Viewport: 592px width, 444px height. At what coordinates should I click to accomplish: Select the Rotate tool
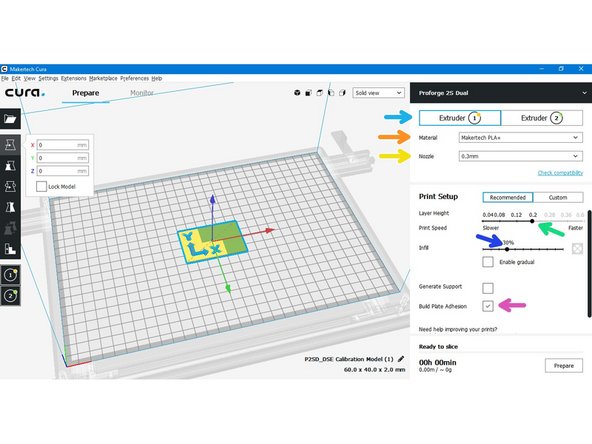[10, 186]
